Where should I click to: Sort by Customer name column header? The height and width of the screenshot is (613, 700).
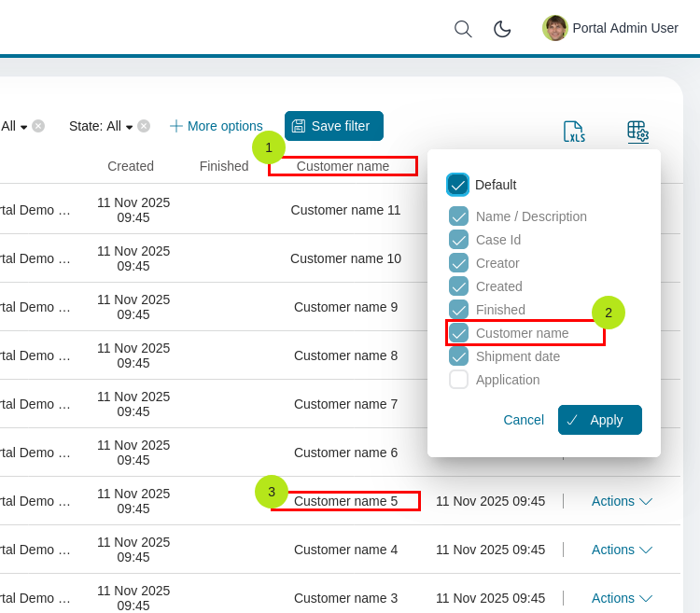pyautogui.click(x=343, y=166)
